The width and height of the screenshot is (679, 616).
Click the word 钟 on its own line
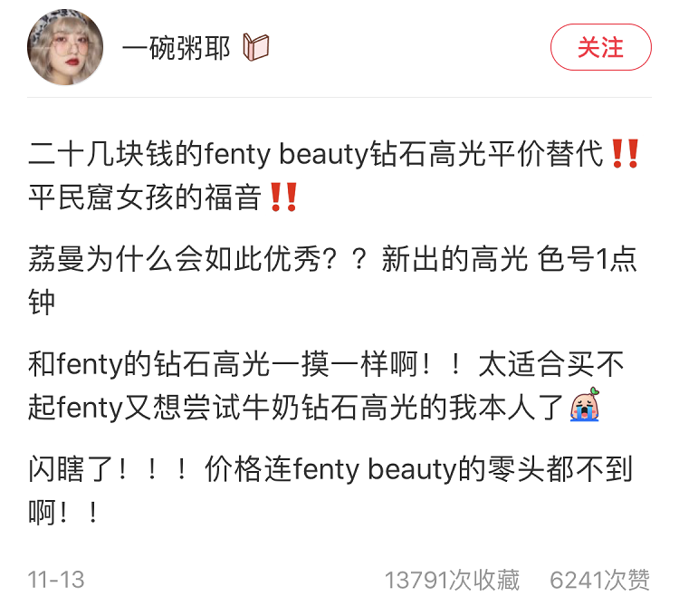click(x=42, y=302)
